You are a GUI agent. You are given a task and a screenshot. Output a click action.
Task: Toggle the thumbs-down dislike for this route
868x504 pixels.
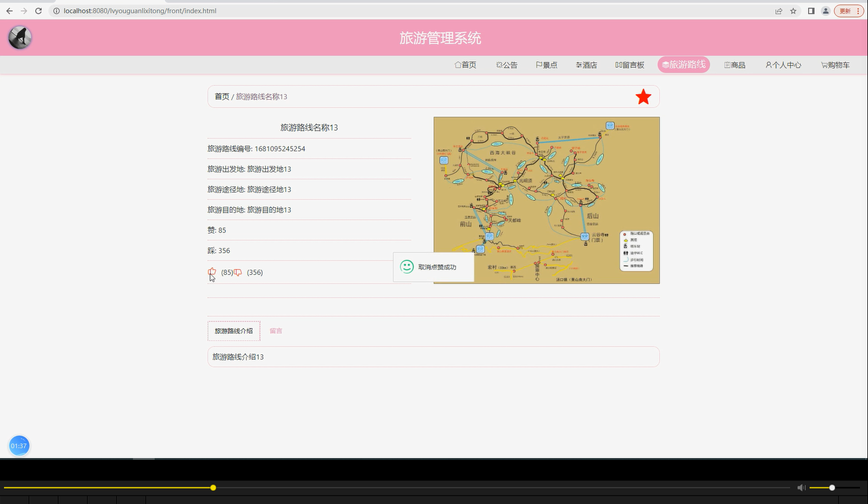coord(238,272)
